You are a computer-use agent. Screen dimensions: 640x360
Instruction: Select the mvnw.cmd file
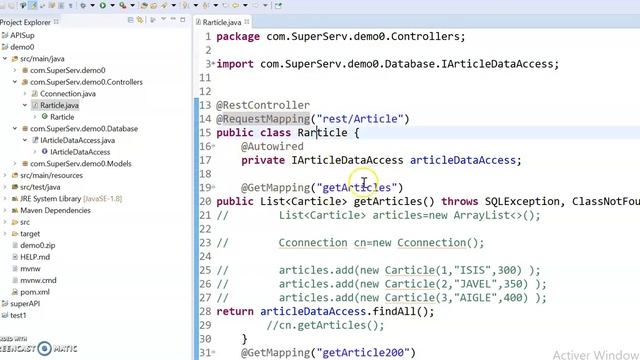(x=38, y=280)
